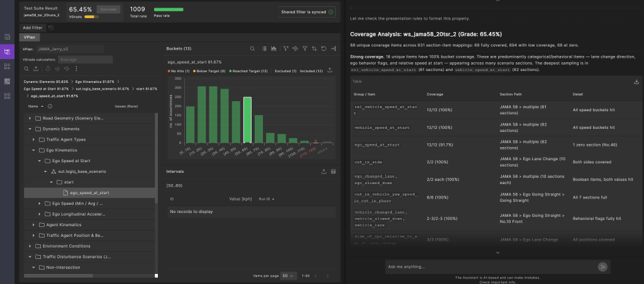
Task: Click the reset icon in Buckets toolbar
Action: (324, 48)
